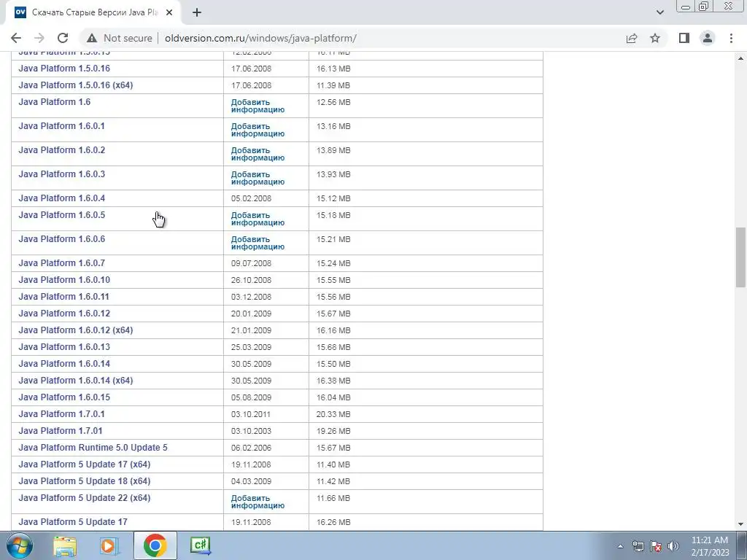Click the address bar URL
The height and width of the screenshot is (560, 747).
pyautogui.click(x=260, y=38)
